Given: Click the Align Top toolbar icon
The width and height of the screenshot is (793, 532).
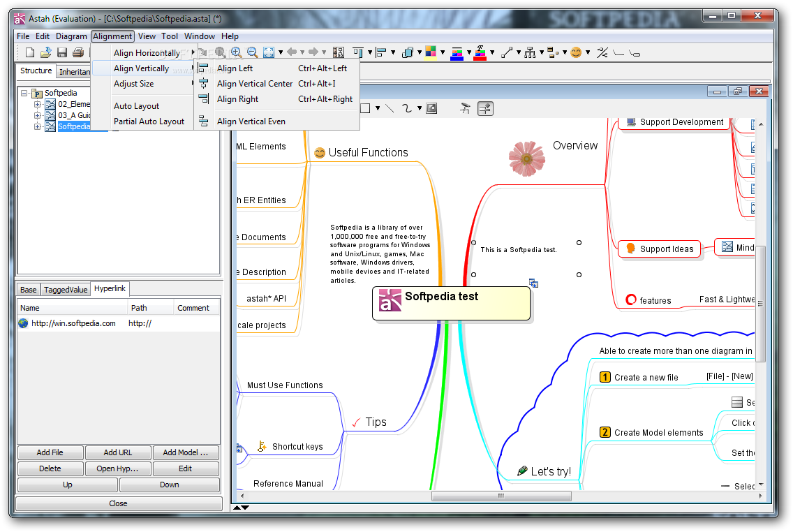Looking at the screenshot, I should point(358,52).
